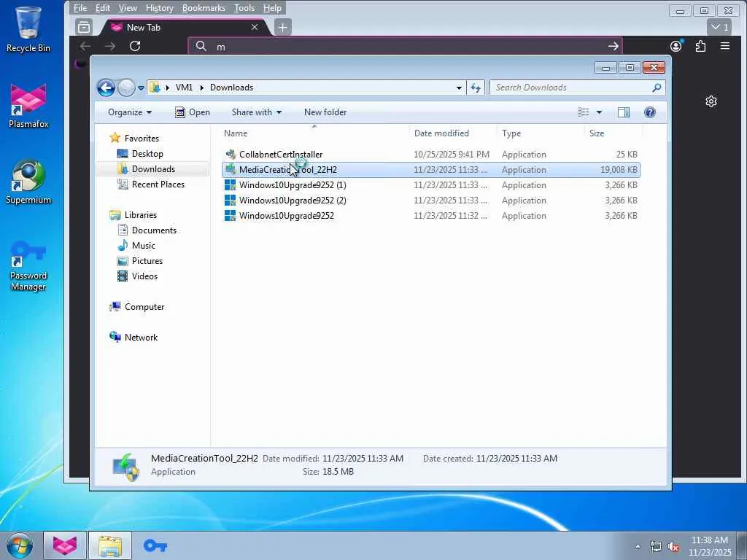Click Open in the Explorer toolbar
Viewport: 747px width, 560px height.
point(193,112)
